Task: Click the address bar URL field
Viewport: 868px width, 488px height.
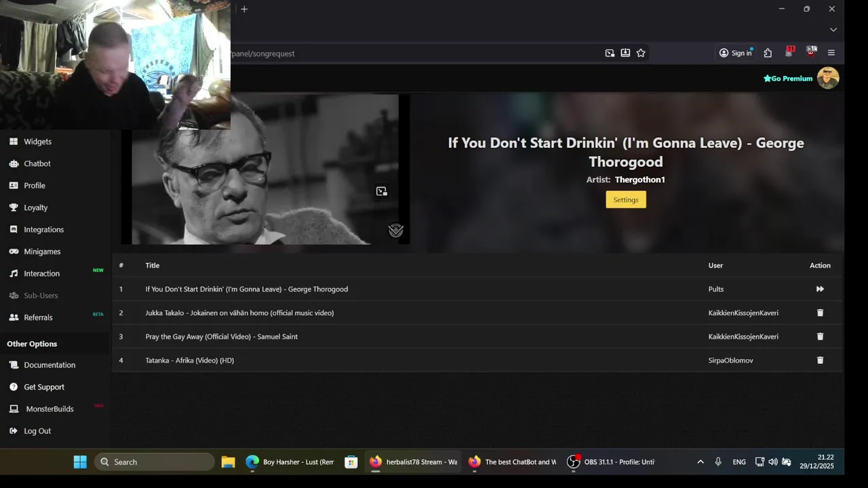Action: click(x=414, y=53)
